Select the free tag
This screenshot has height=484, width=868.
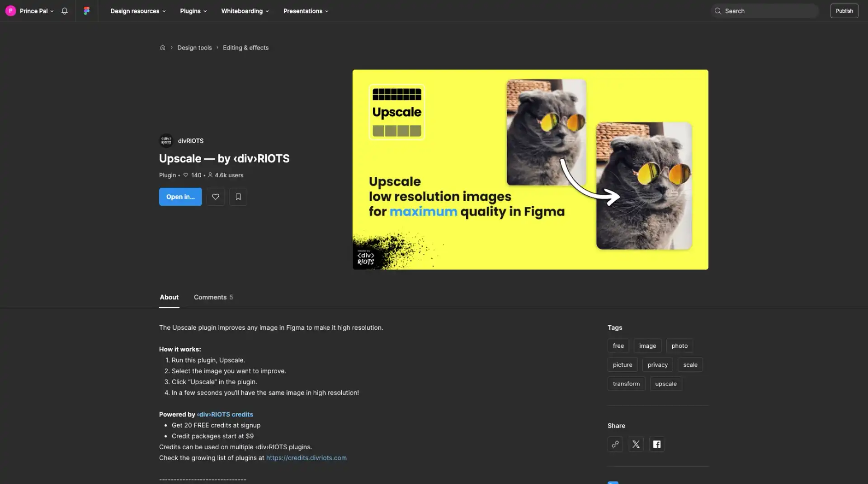pos(618,346)
